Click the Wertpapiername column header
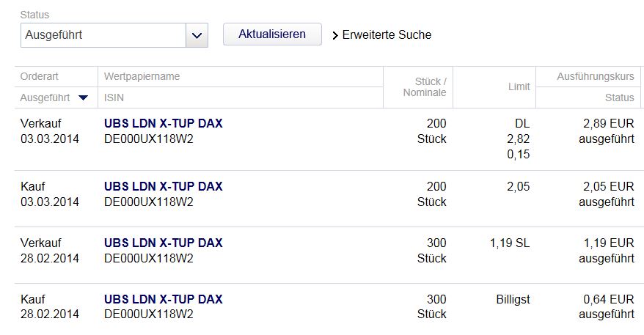The image size is (644, 335). point(142,76)
